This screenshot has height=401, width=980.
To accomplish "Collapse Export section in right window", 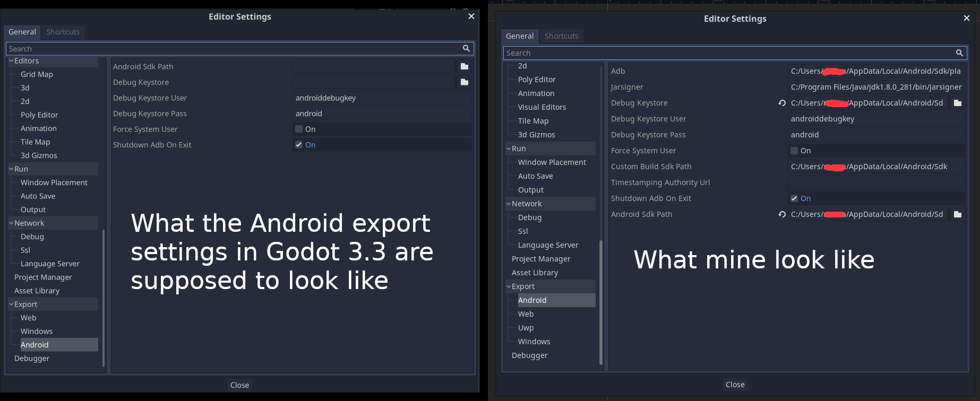I will [x=509, y=286].
